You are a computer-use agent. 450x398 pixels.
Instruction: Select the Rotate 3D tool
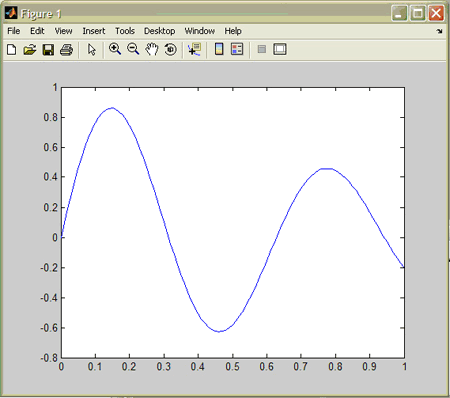pos(170,49)
